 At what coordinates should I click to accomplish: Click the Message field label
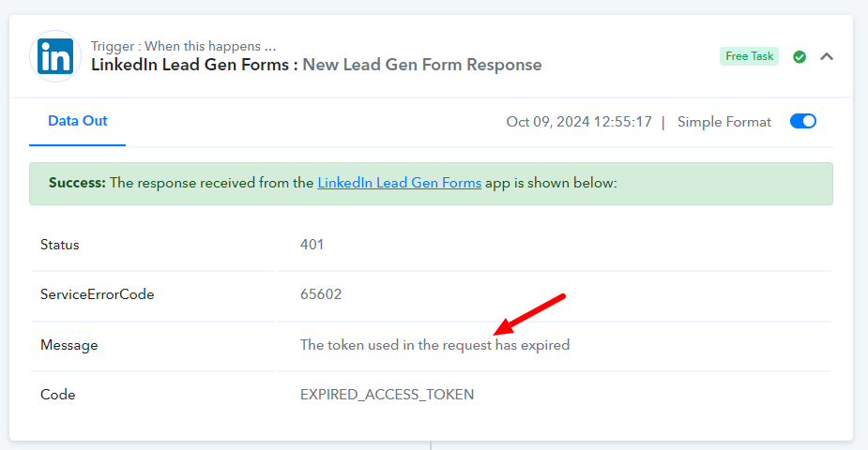click(69, 346)
